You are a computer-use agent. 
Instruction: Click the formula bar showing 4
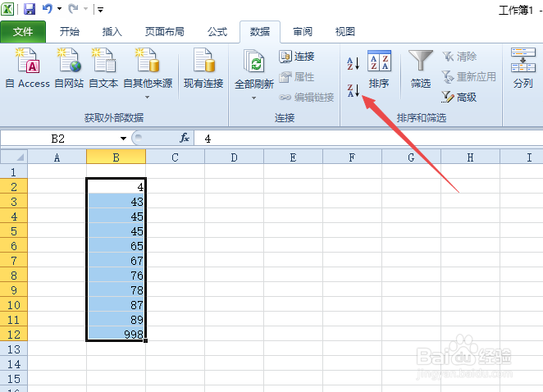(x=368, y=139)
